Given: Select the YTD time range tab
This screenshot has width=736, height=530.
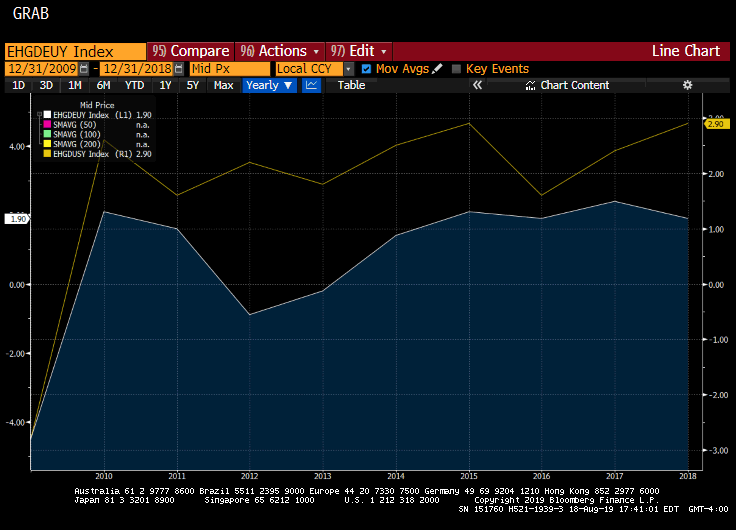Looking at the screenshot, I should [134, 85].
